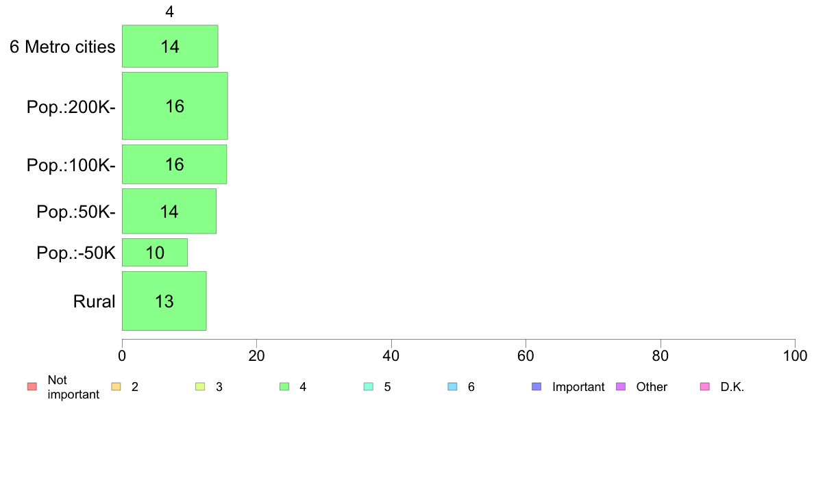
Task: Click the '6 Metro cities' category label
Action: coord(62,47)
